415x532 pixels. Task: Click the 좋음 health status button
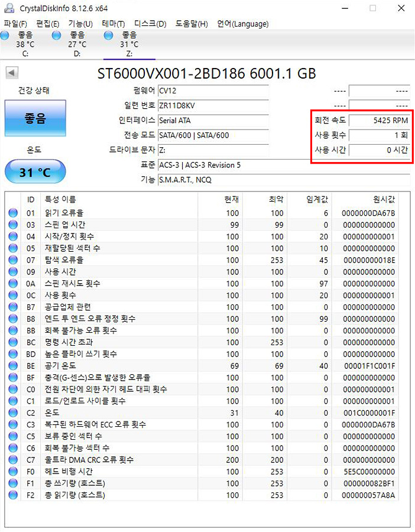(35, 118)
